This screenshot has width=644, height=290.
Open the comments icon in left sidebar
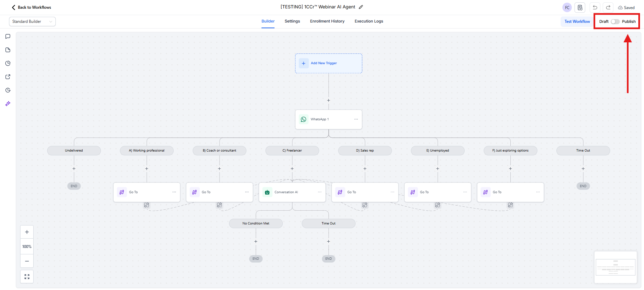point(8,36)
